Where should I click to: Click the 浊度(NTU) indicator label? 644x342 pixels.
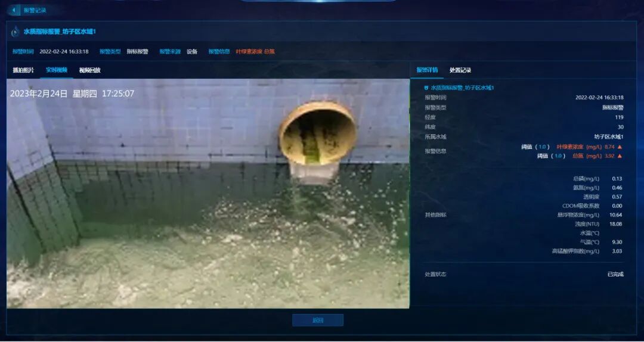coord(587,224)
